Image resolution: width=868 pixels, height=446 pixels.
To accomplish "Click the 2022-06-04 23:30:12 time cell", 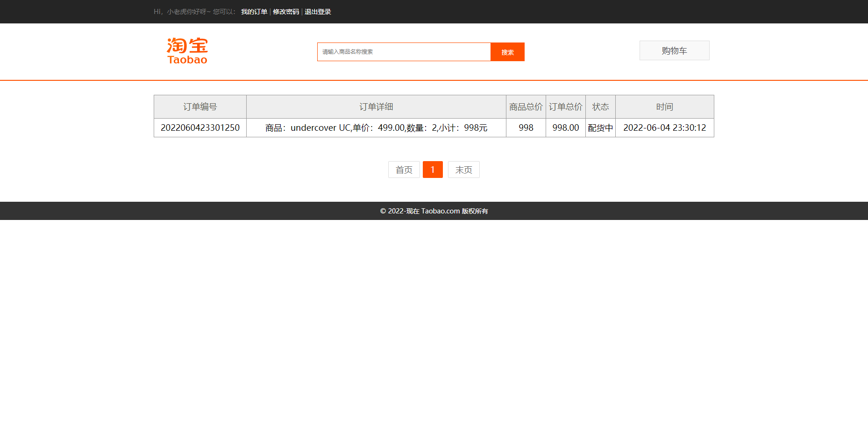I will click(x=665, y=127).
